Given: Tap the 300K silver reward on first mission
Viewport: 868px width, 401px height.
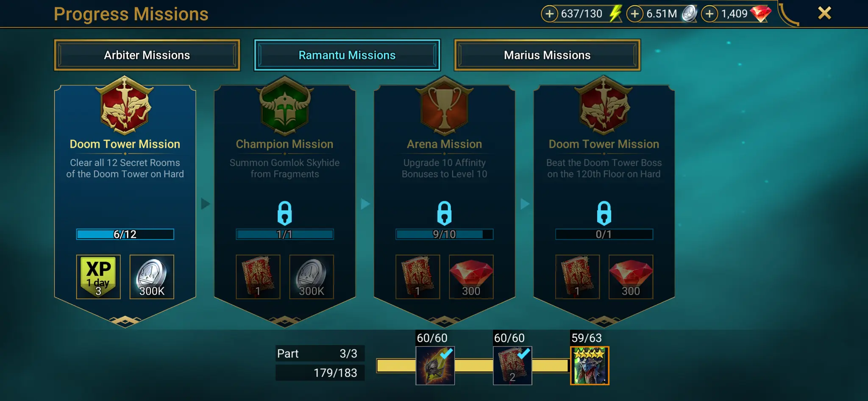Looking at the screenshot, I should click(x=152, y=277).
